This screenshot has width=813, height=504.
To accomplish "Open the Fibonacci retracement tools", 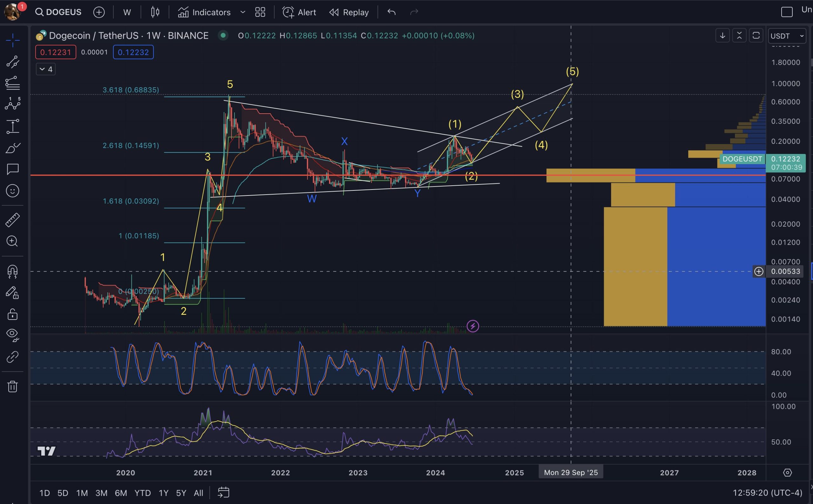I will (x=13, y=83).
